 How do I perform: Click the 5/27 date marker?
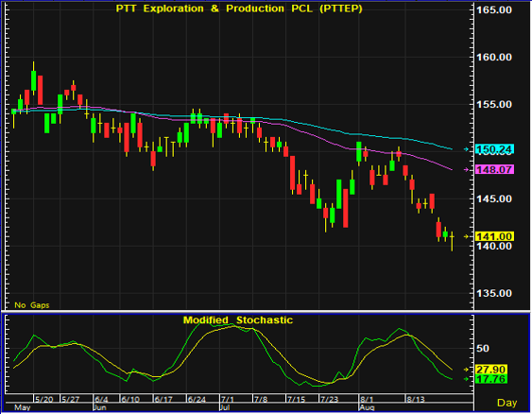(71, 399)
